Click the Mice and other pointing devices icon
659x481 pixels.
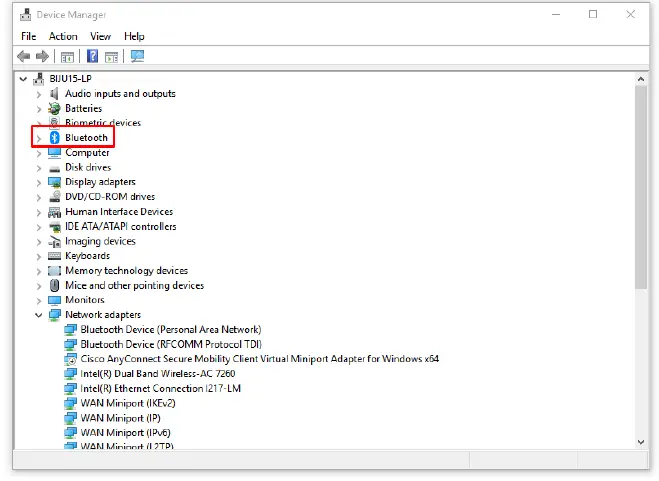(54, 285)
